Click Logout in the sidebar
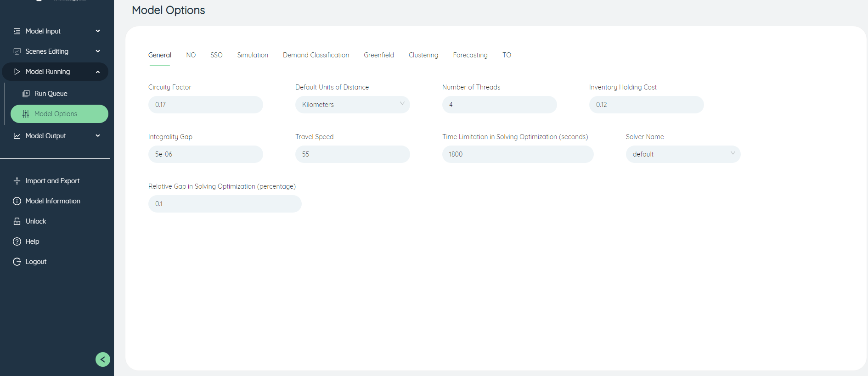The width and height of the screenshot is (868, 376). pyautogui.click(x=36, y=262)
